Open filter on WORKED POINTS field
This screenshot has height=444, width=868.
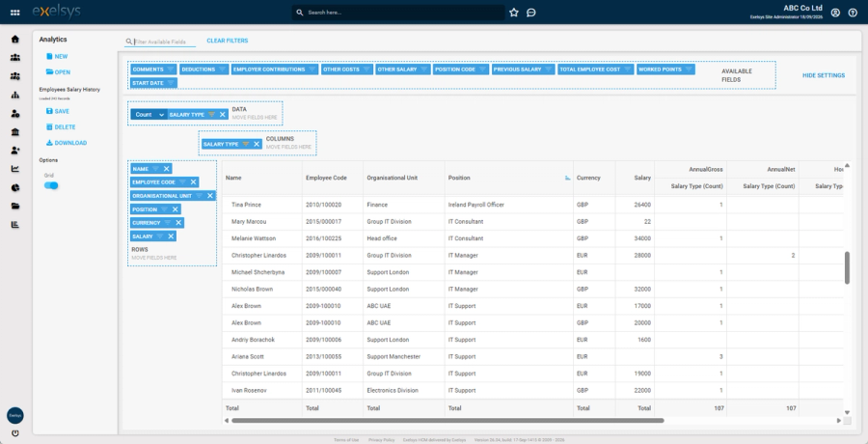coord(689,69)
